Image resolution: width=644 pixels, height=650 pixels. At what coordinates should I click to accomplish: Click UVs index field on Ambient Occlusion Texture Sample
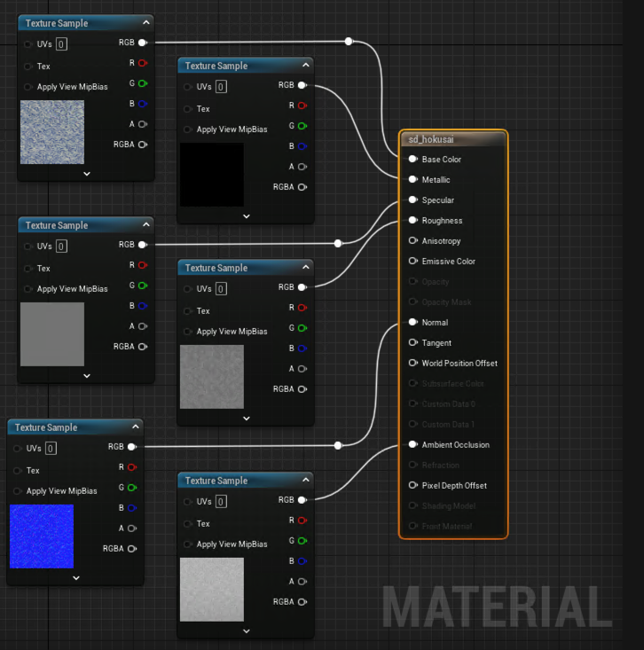pos(221,502)
